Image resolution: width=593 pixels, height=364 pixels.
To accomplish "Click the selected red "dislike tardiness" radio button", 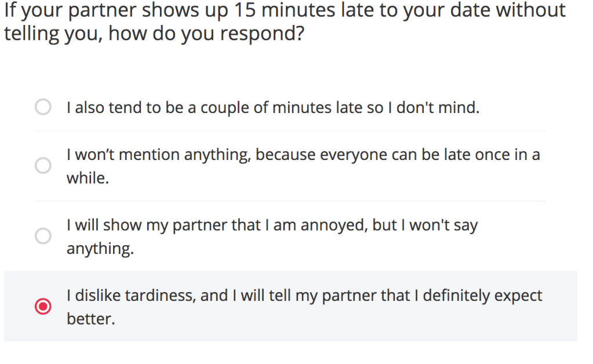I will coord(43,307).
